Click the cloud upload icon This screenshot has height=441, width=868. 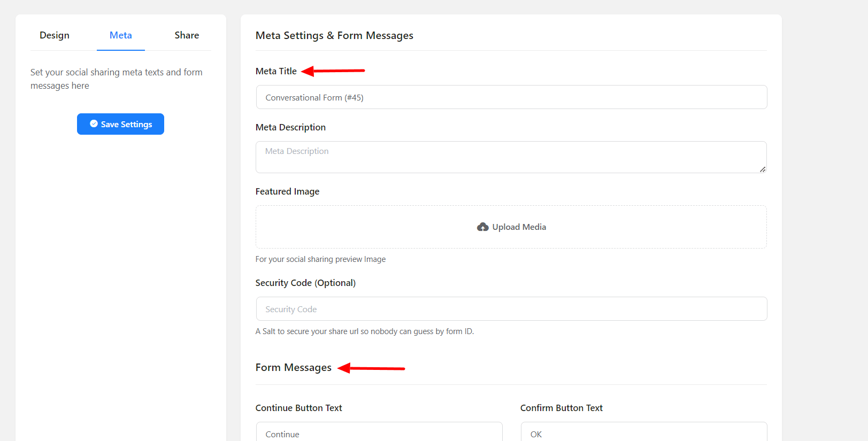[482, 227]
